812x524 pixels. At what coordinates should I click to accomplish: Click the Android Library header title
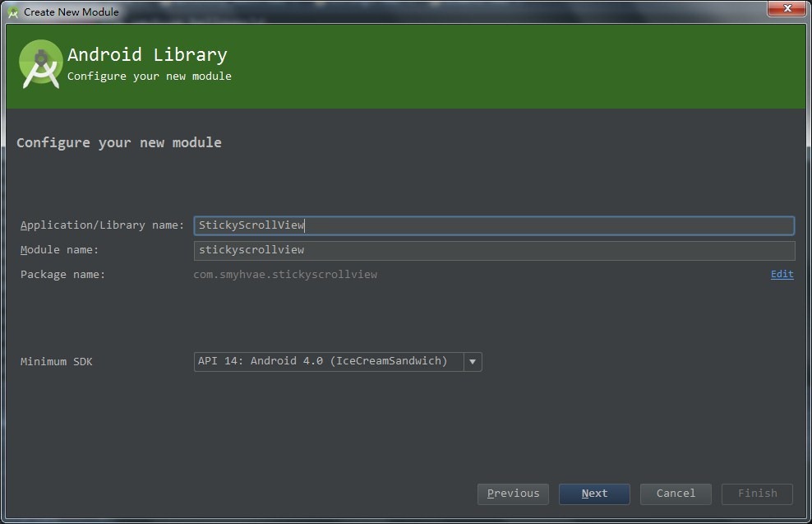pyautogui.click(x=147, y=55)
